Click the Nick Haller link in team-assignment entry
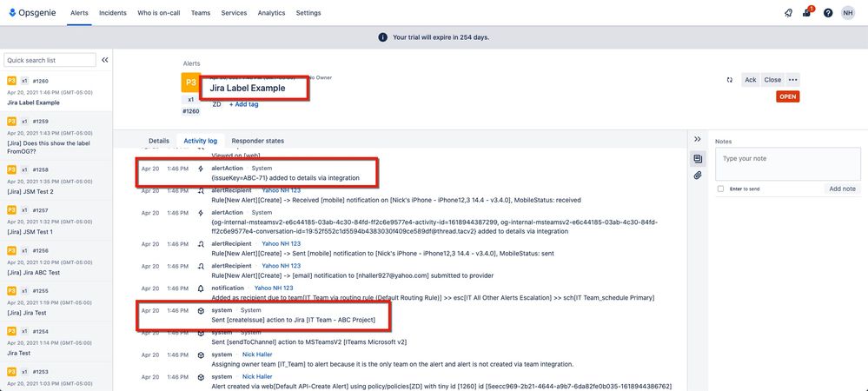The image size is (868, 391). click(257, 355)
